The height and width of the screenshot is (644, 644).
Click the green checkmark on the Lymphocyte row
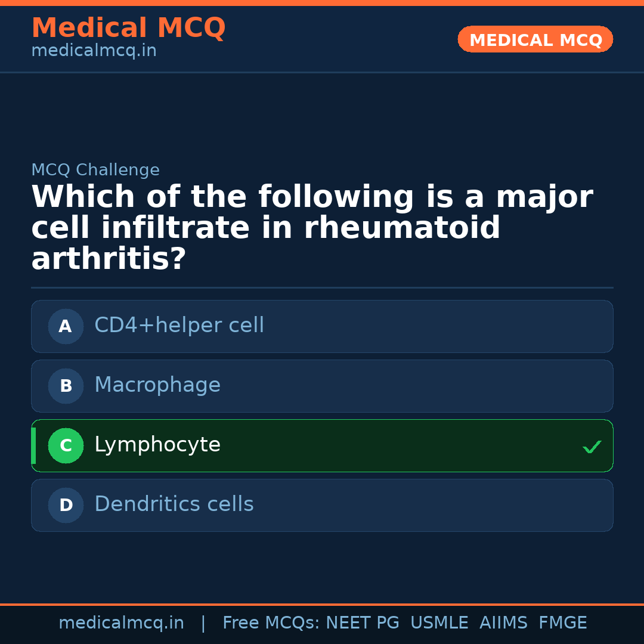point(592,447)
